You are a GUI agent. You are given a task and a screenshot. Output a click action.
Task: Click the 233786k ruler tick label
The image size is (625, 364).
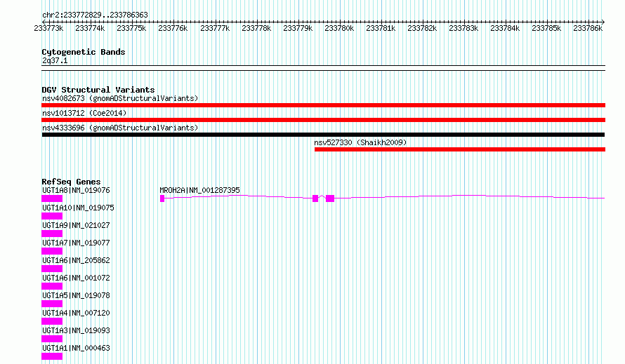click(x=588, y=28)
